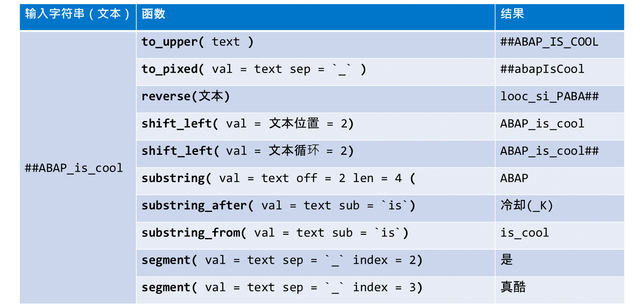Viewport: 644px width, 308px height.
Task: Select the segment index = 3 cell
Action: point(316,290)
